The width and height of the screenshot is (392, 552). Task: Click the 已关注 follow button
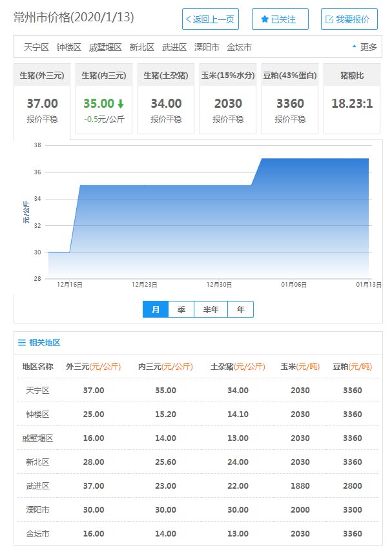click(280, 19)
